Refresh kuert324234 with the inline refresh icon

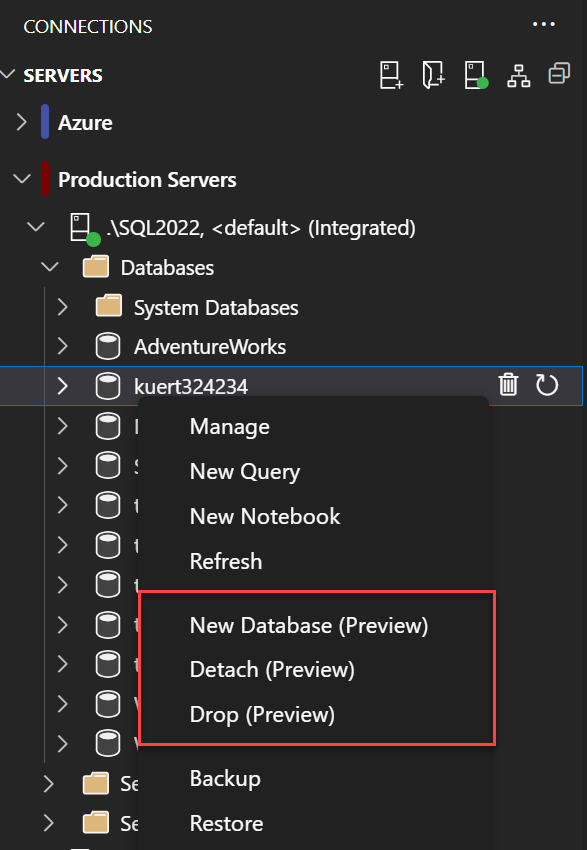pos(546,385)
